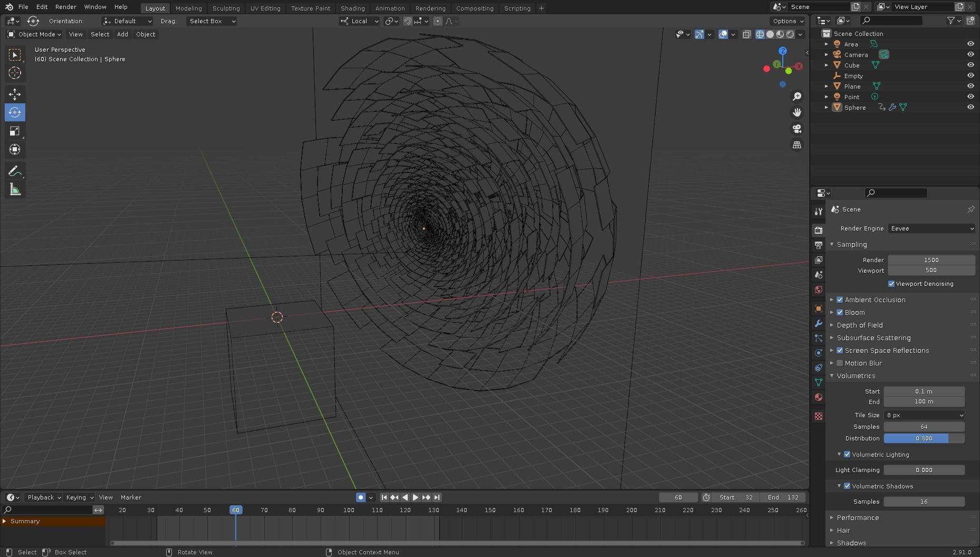Hide the Sphere object in outliner
Screen dimensions: 980x557
click(970, 107)
